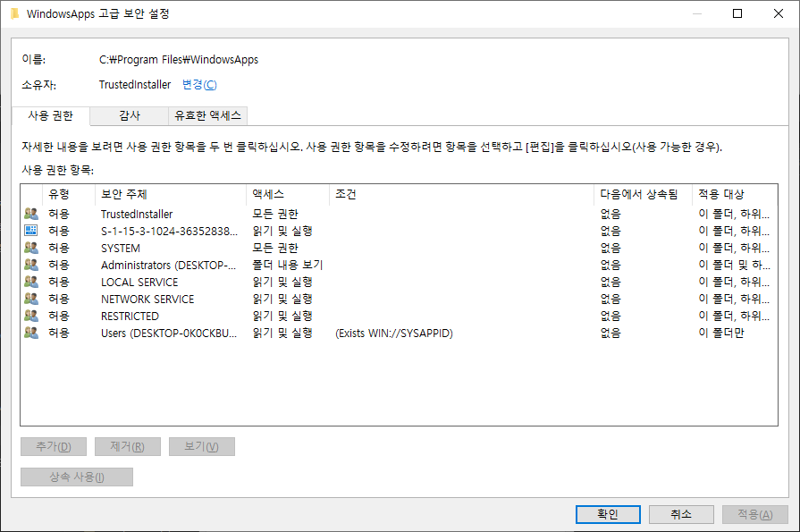
Task: Maximize the security settings window
Action: [737, 13]
